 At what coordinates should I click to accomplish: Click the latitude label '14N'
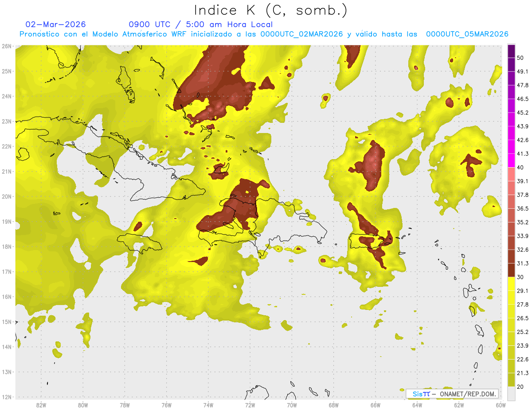7,347
